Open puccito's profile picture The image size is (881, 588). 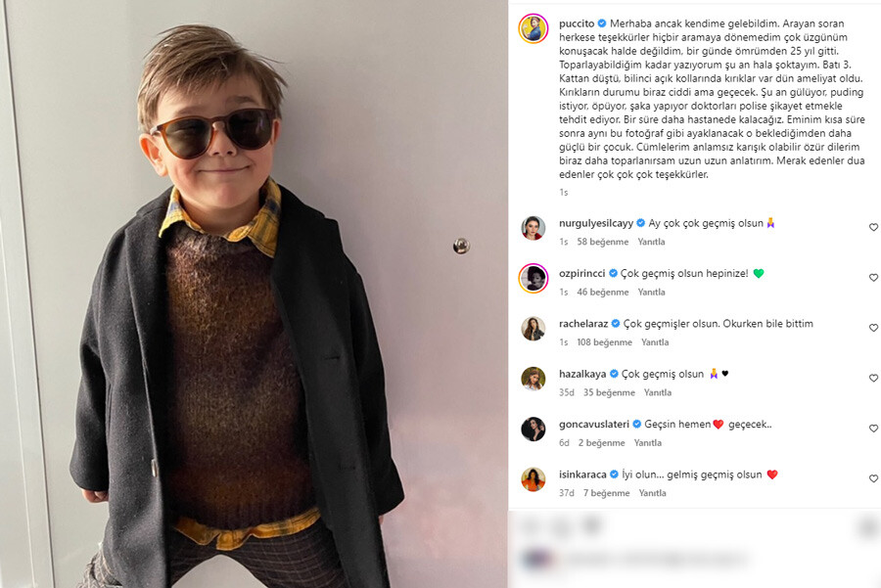(x=533, y=28)
